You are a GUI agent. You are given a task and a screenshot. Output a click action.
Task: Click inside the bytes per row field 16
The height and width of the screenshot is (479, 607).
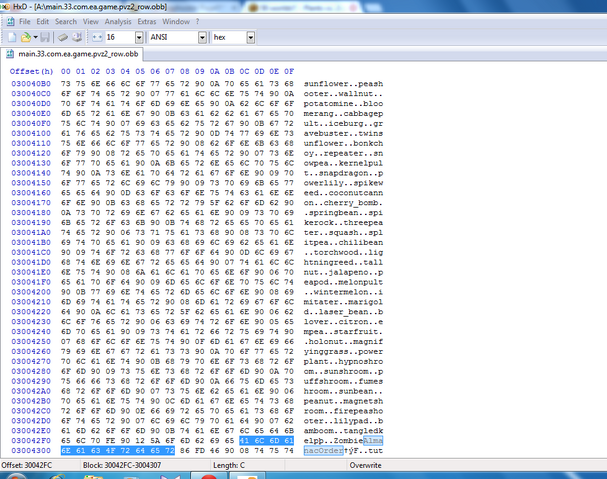(x=119, y=37)
